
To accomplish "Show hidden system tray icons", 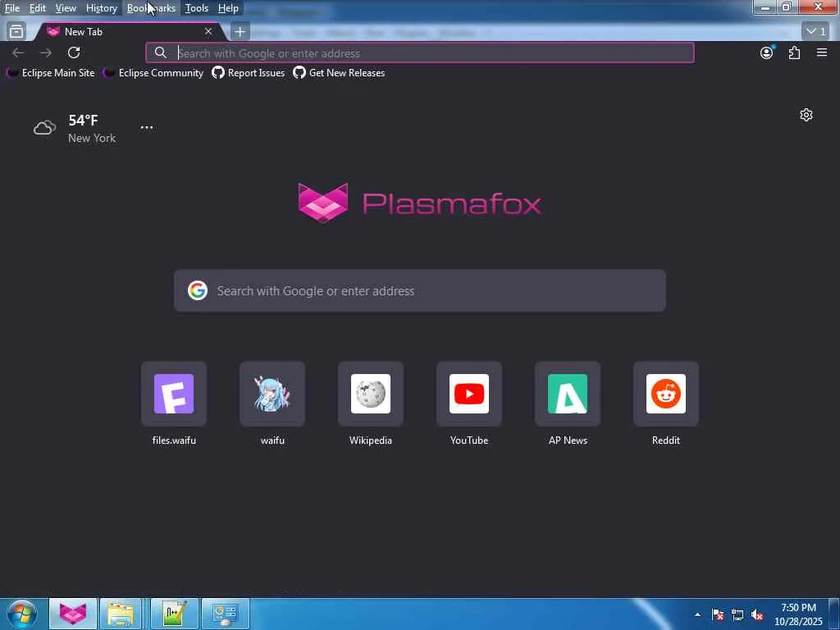I will coord(697,614).
